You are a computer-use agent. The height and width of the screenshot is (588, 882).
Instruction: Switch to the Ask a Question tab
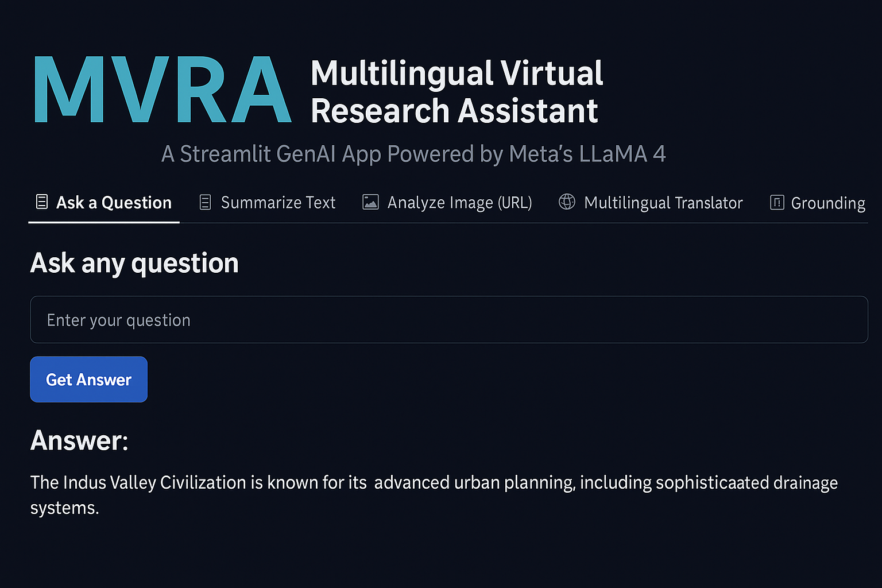coord(114,203)
